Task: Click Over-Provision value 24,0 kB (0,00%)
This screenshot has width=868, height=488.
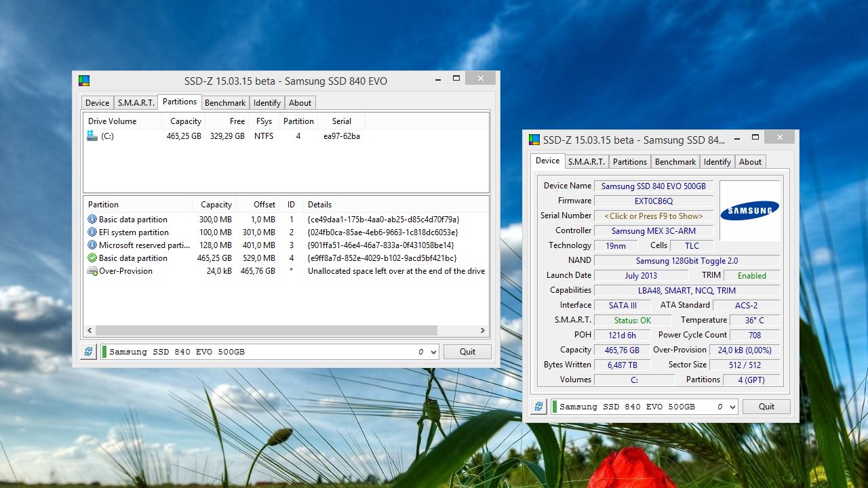Action: 745,350
